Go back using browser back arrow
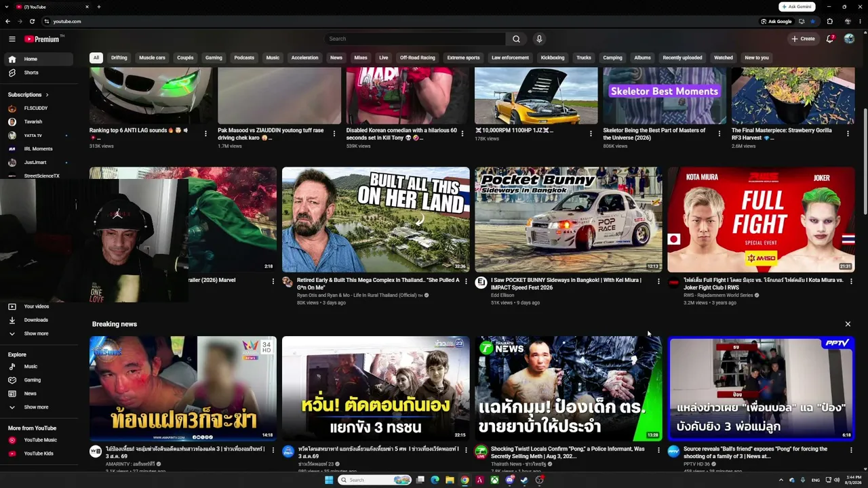868x488 pixels. coord(7,21)
